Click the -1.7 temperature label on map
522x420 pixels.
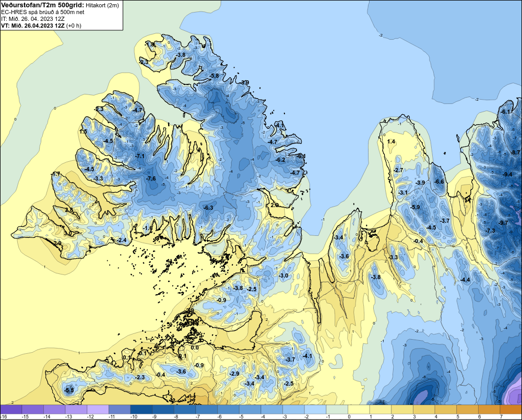pos(55,174)
